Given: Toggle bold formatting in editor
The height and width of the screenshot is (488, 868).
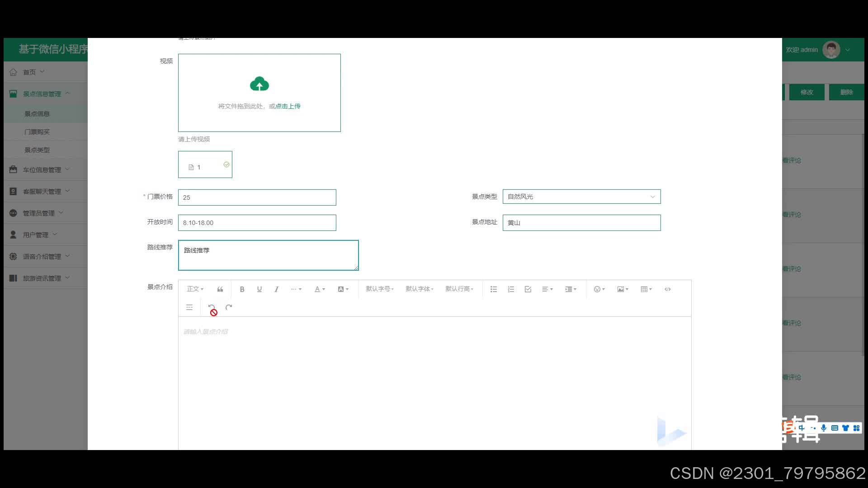Looking at the screenshot, I should point(242,289).
